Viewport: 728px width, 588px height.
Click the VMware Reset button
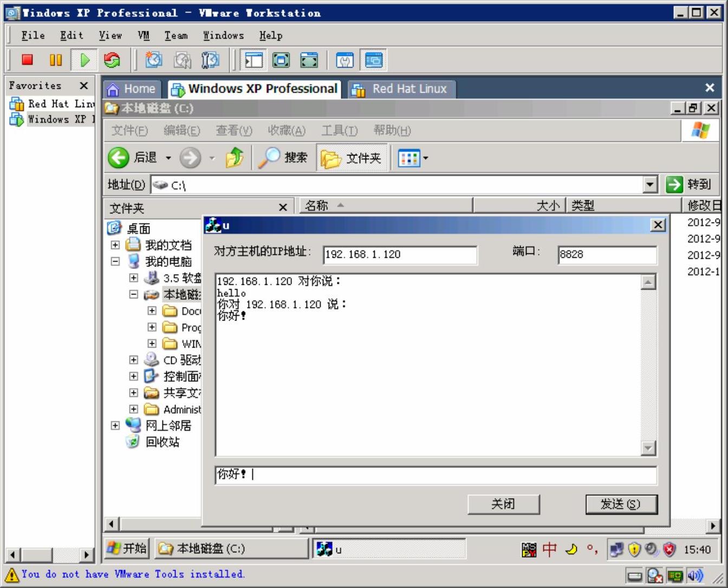point(112,60)
